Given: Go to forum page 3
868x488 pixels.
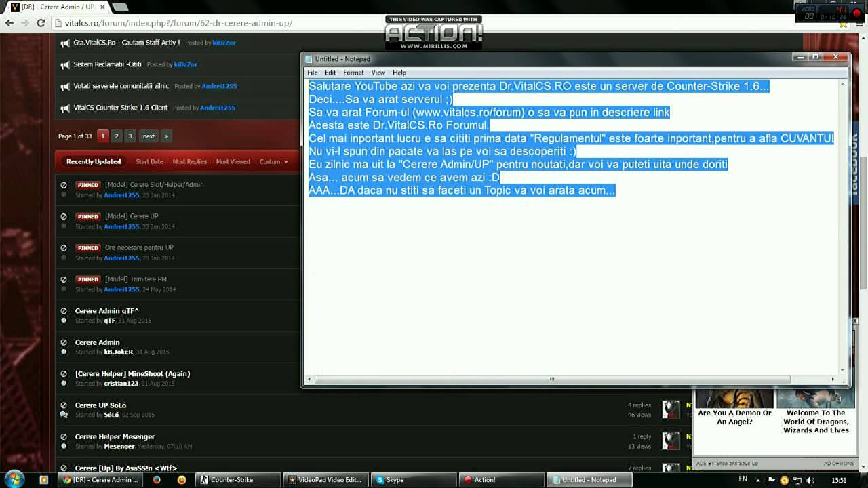Looking at the screenshot, I should [x=130, y=136].
